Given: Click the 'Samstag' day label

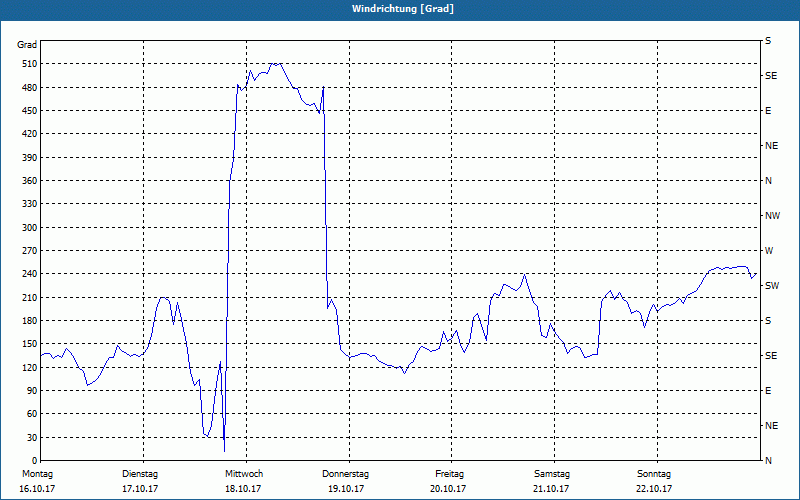Looking at the screenshot, I should click(x=552, y=474).
